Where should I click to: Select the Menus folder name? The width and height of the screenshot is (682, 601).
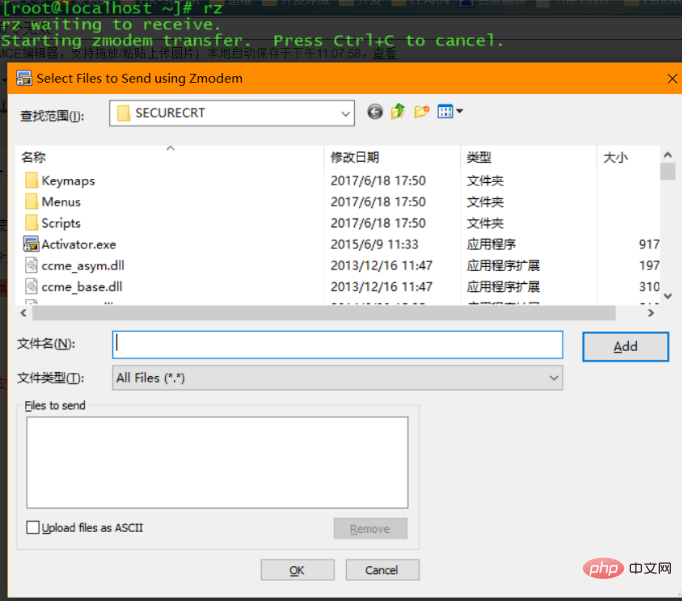pos(61,202)
